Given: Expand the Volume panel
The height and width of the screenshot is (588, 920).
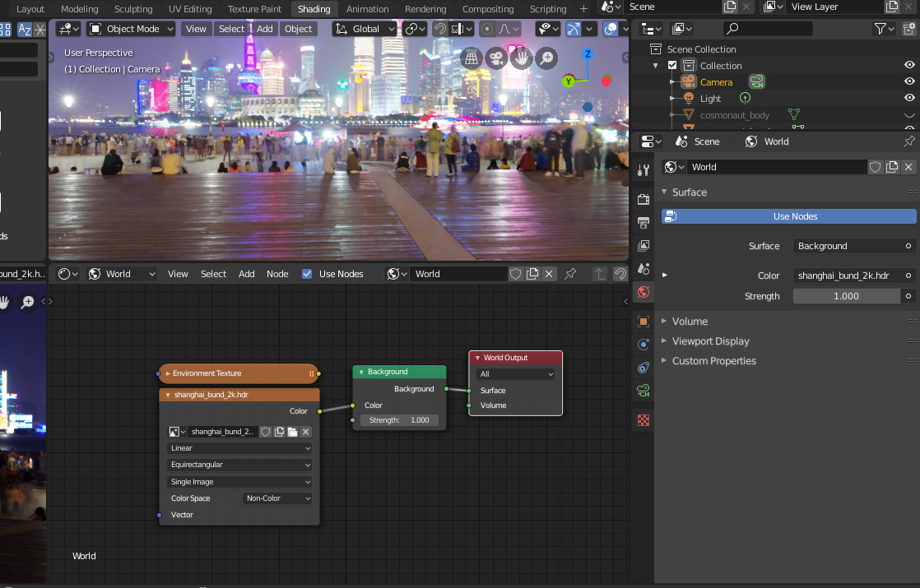Looking at the screenshot, I should pyautogui.click(x=690, y=322).
